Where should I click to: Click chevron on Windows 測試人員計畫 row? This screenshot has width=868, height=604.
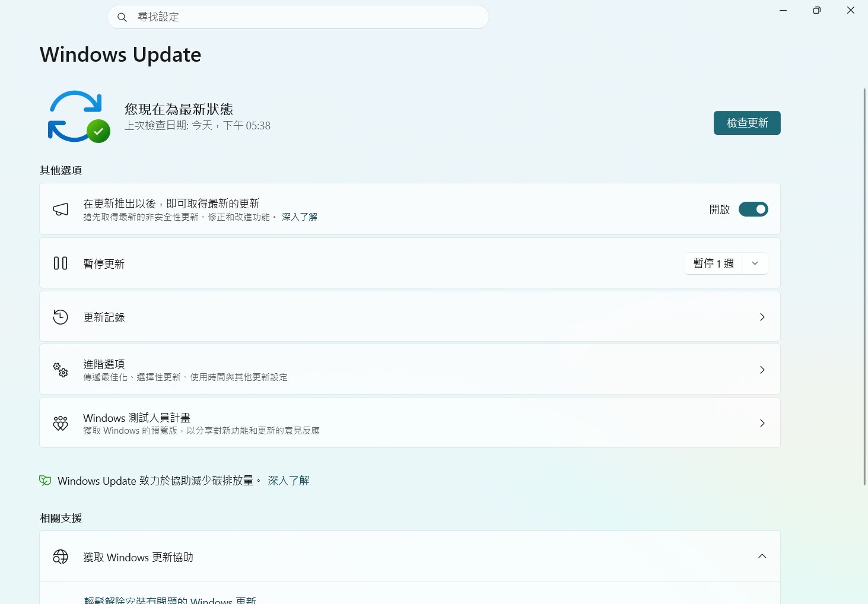pyautogui.click(x=762, y=423)
